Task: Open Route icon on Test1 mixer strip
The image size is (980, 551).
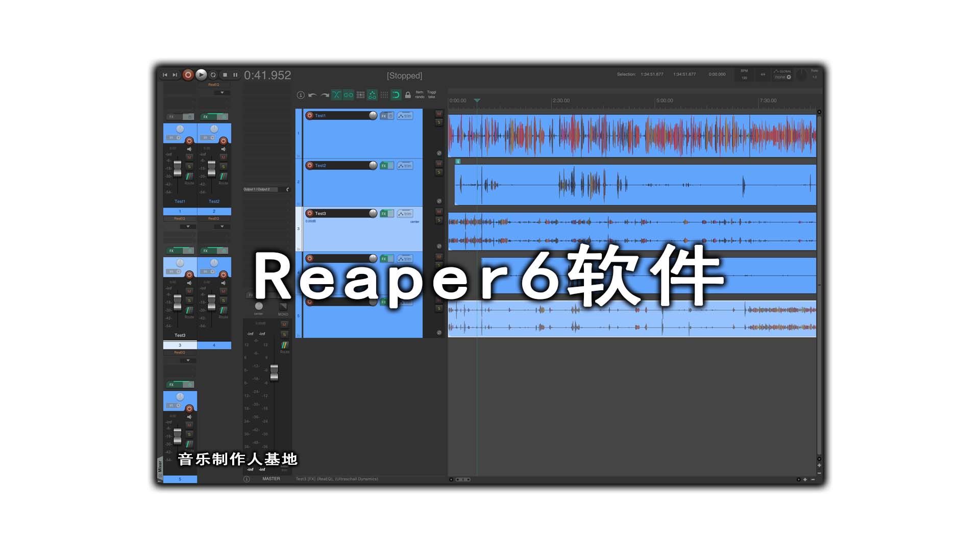Action: [x=189, y=177]
